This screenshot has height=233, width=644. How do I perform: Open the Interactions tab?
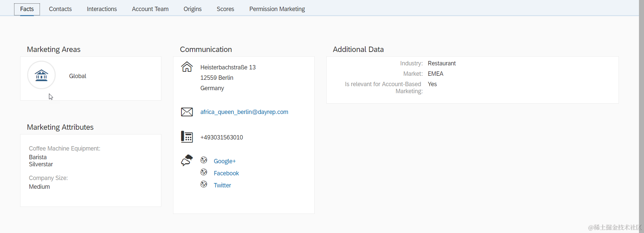click(x=102, y=9)
